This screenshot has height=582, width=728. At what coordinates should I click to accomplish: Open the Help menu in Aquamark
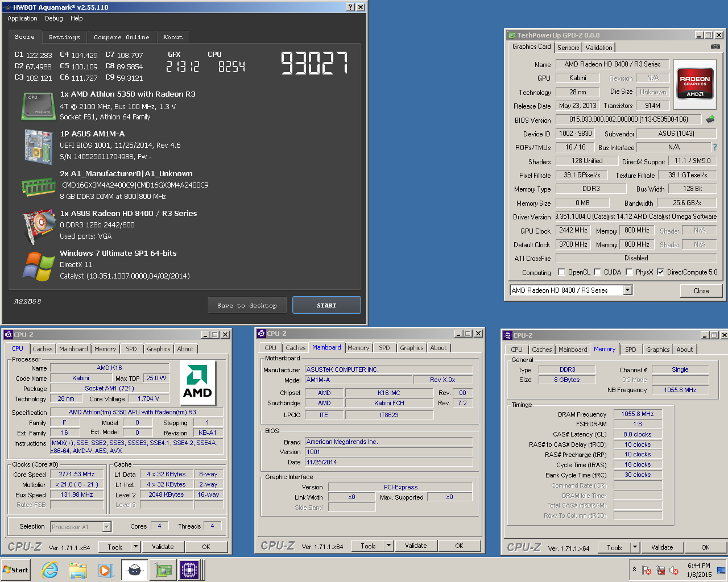point(77,18)
